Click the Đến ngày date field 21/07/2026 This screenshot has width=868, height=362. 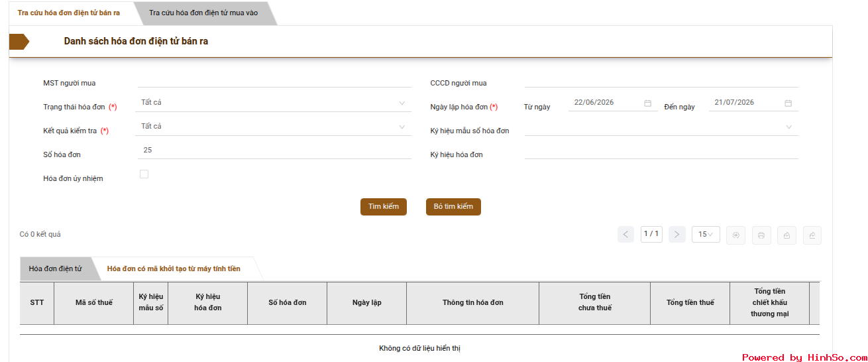click(x=753, y=103)
